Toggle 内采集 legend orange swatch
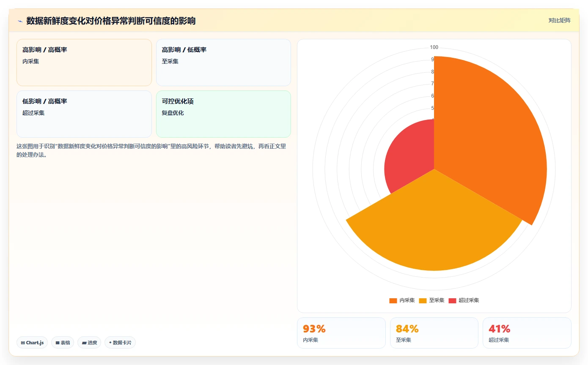 click(x=393, y=300)
